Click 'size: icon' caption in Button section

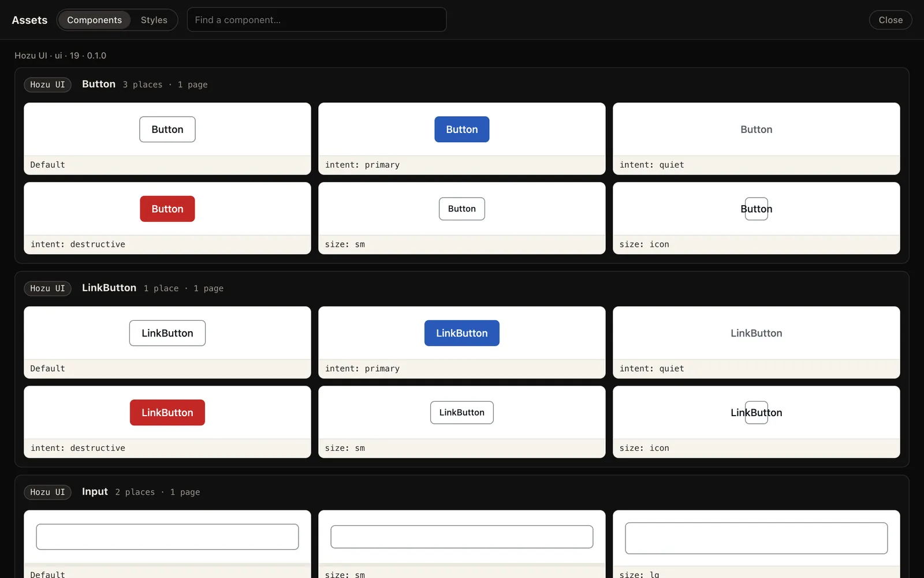644,244
